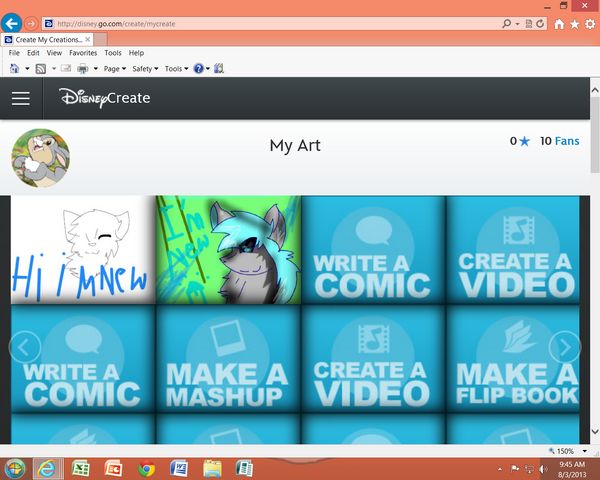
Task: Open the Windows Start button
Action: coord(14,469)
